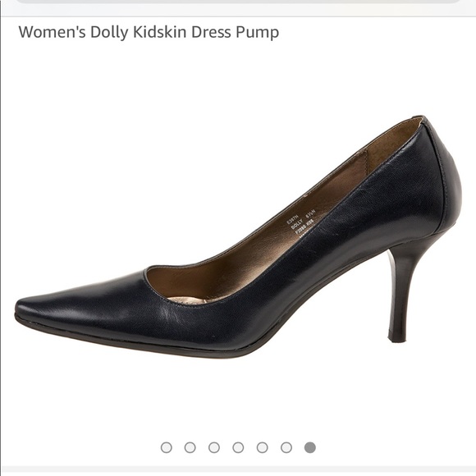The height and width of the screenshot is (476, 476).
Task: Select the second image carousel dot
Action: click(x=190, y=447)
